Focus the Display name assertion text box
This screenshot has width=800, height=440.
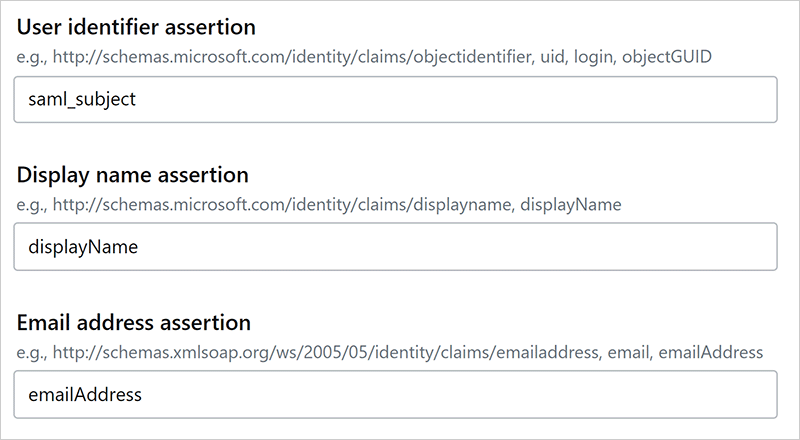(395, 247)
